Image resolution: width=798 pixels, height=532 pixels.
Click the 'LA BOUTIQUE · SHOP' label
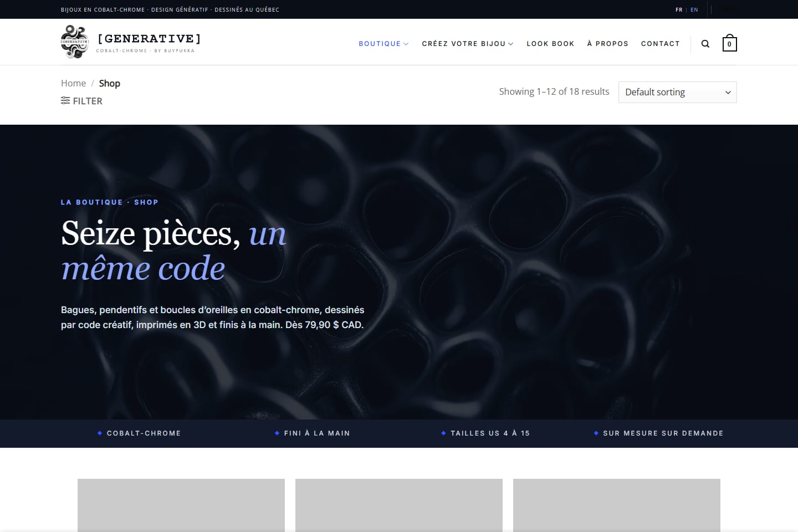110,202
